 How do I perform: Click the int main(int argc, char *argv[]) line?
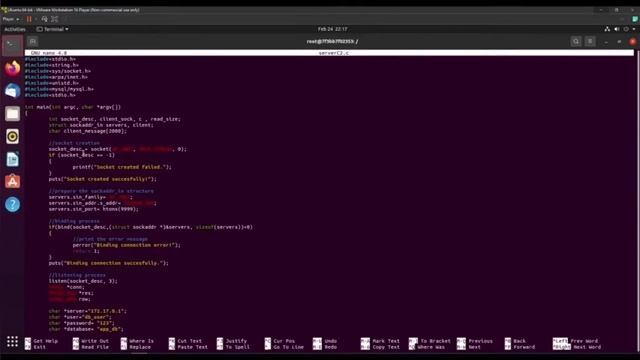[x=73, y=107]
